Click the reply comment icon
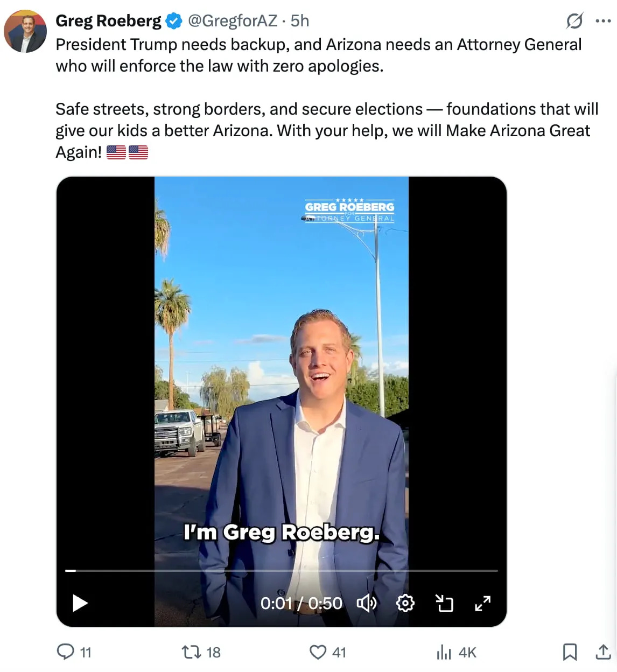Screen dimensions: 617x672 tap(66, 652)
